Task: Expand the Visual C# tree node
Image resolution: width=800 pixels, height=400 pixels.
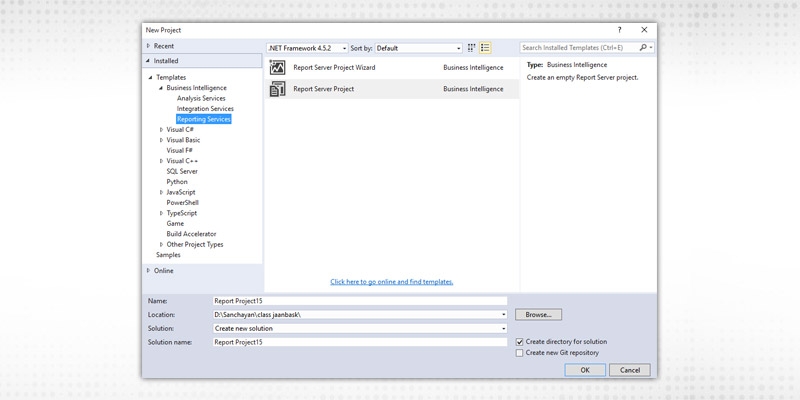Action: [162, 130]
